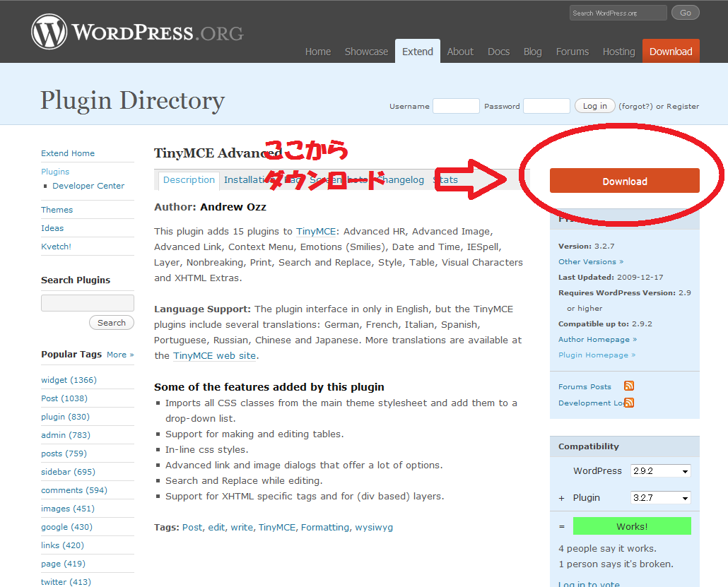Open the admin (783) tag
Screen dimensions: 728x587
tap(66, 435)
